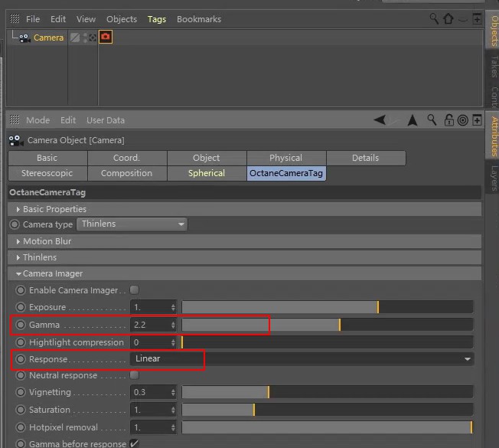The width and height of the screenshot is (499, 448).
Task: Click the Attribute Manager up arrow
Action: click(x=413, y=120)
